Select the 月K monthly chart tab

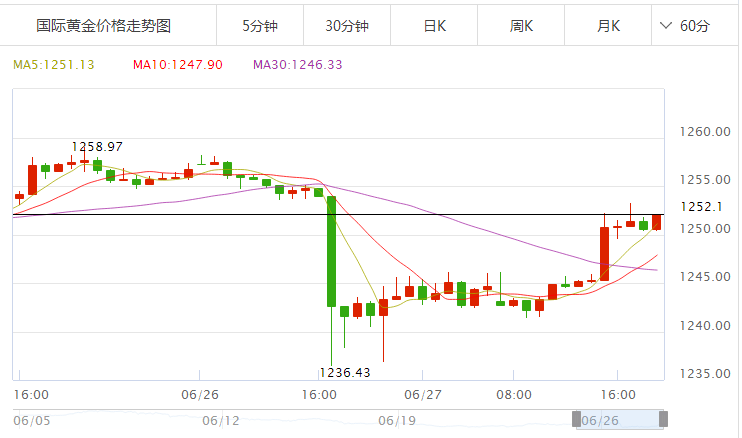[x=609, y=27]
